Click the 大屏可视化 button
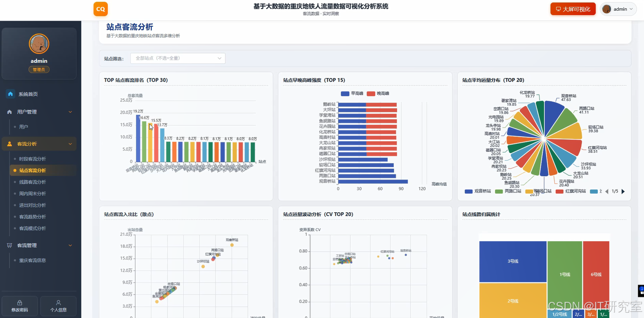Viewport: 644px width, 318px height. pos(573,9)
